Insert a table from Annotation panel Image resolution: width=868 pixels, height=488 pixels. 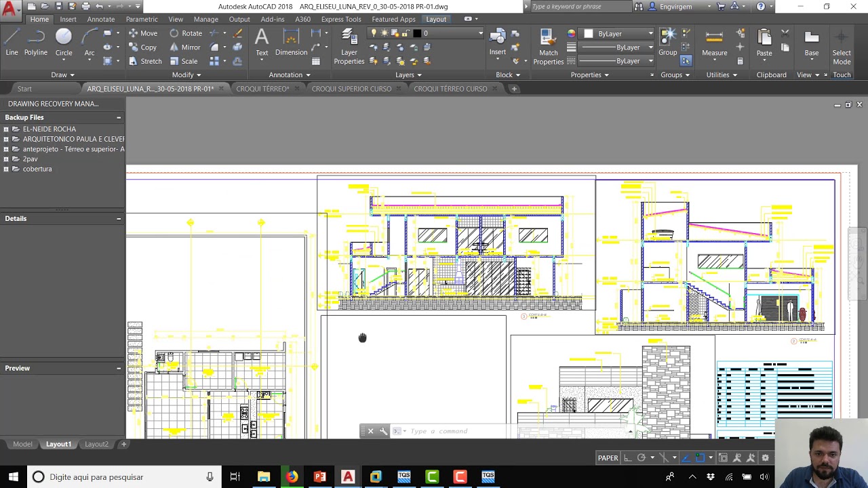pos(317,61)
